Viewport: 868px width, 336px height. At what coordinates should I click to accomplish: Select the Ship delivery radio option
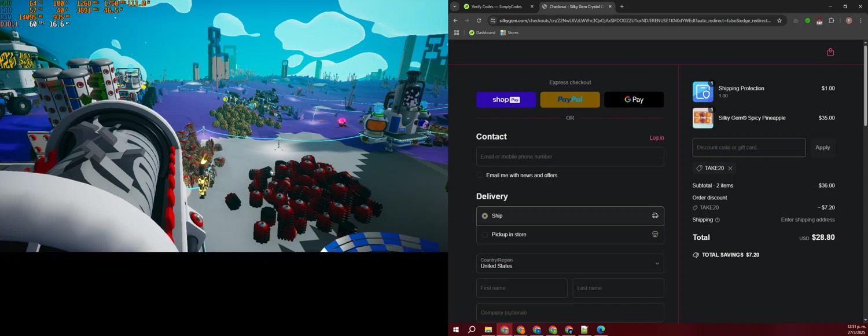tap(485, 216)
